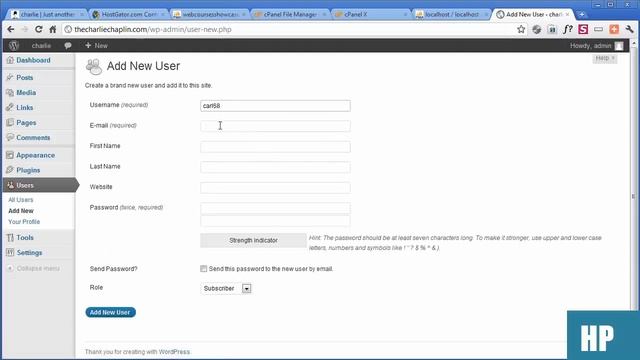
Task: Click the globe extension icon in toolbar
Action: click(536, 29)
